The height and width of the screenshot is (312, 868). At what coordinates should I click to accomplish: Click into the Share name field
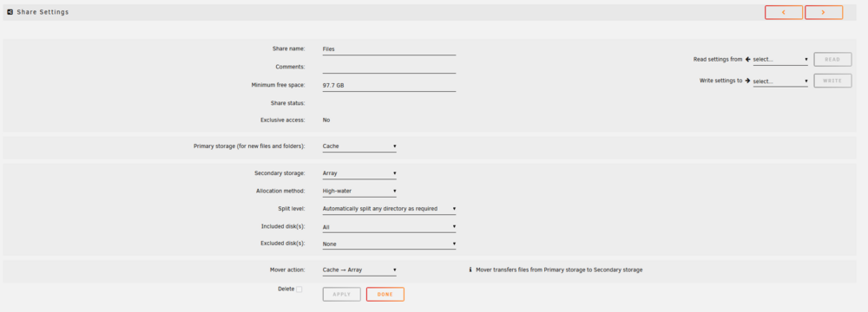389,49
